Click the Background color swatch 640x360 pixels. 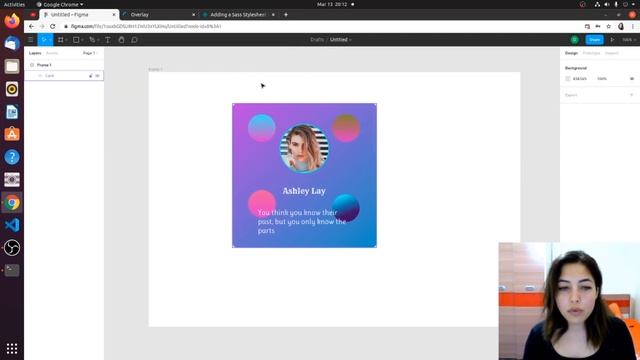tap(568, 78)
